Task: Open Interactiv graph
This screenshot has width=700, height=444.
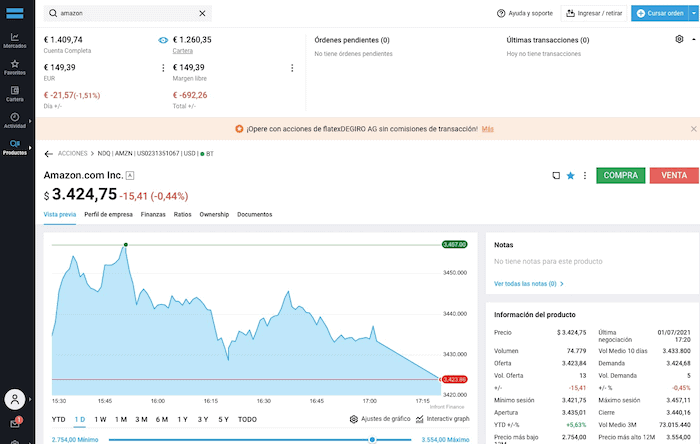Action: (442, 419)
